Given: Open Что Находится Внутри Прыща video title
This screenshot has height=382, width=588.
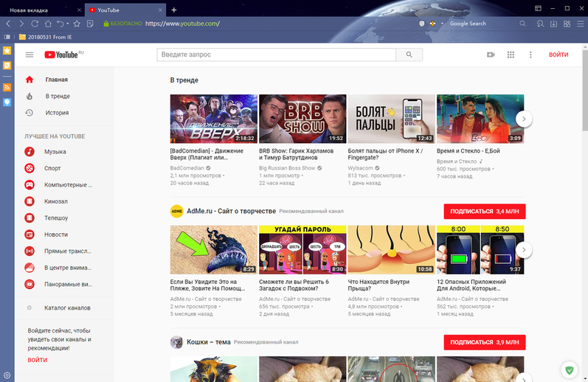Looking at the screenshot, I should pyautogui.click(x=378, y=285).
